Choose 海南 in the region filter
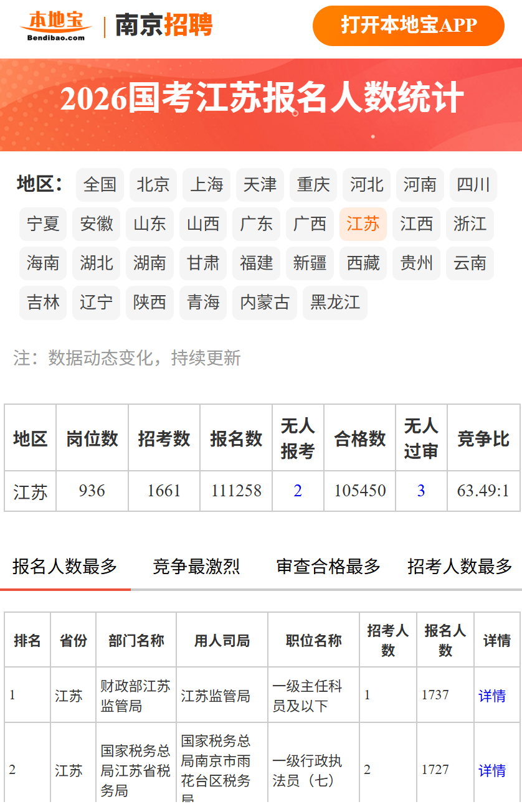The height and width of the screenshot is (812, 522). (x=43, y=263)
